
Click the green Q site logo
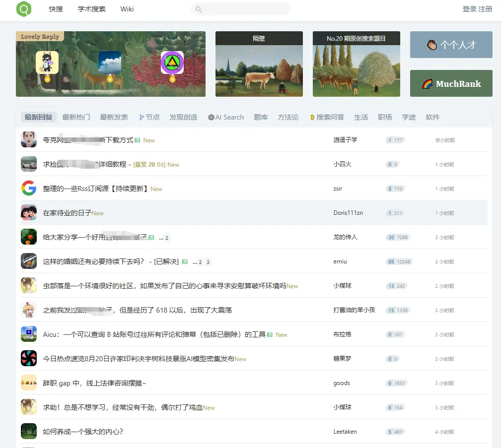[x=24, y=9]
